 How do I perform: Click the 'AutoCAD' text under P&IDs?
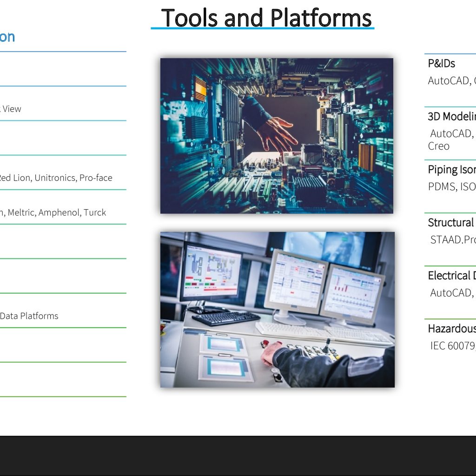450,81
